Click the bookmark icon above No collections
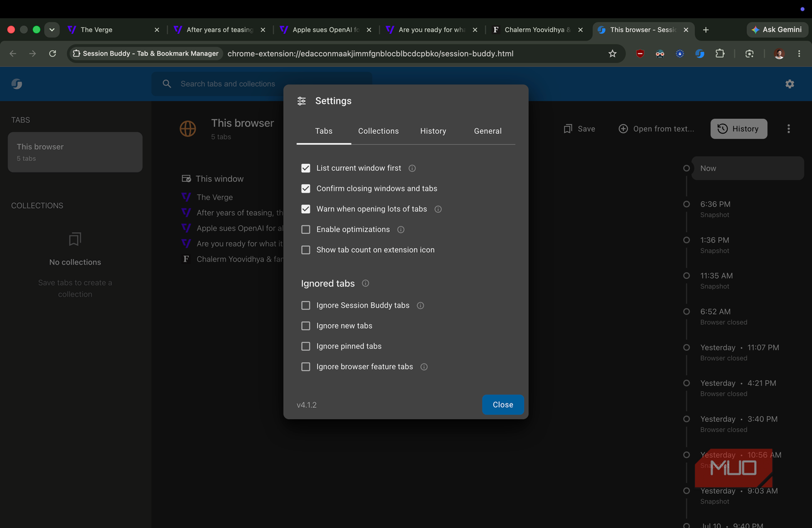 tap(75, 239)
